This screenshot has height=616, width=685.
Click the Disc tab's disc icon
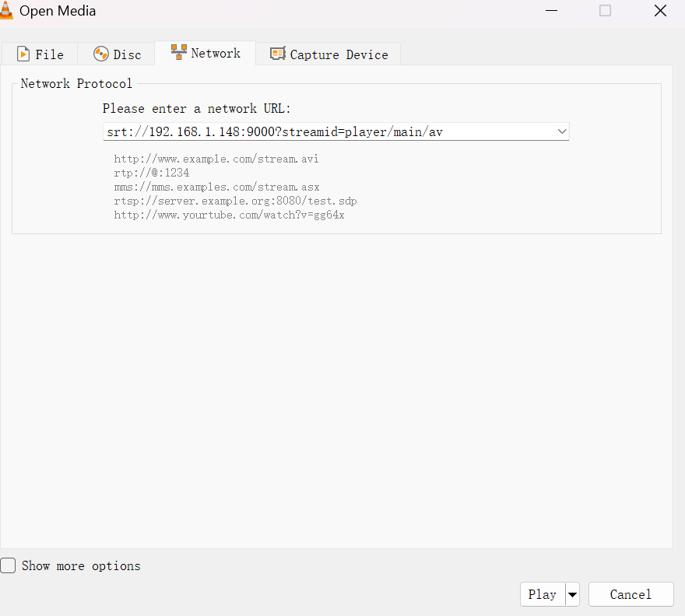101,54
